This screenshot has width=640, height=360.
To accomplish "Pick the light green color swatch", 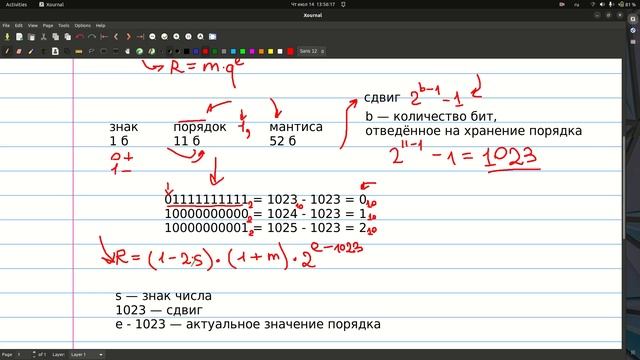I will pos(242,51).
